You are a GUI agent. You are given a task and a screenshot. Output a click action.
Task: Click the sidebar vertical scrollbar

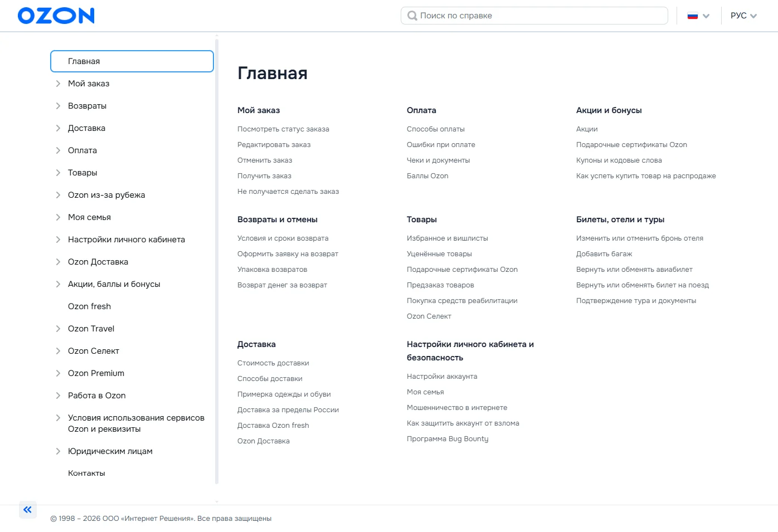tap(217, 261)
